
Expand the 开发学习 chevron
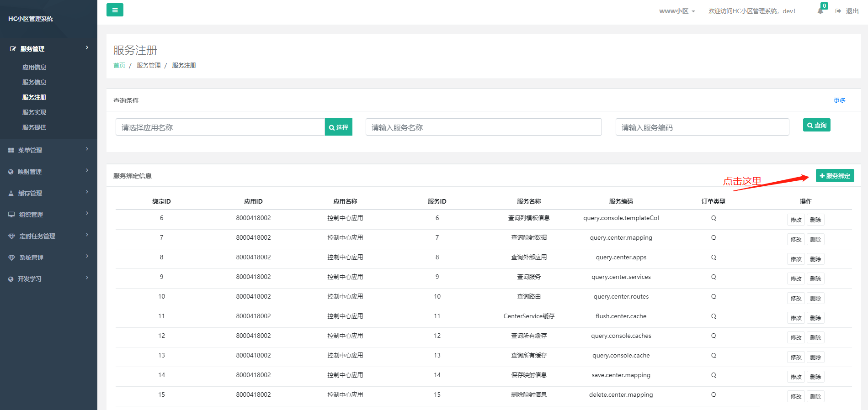[87, 278]
